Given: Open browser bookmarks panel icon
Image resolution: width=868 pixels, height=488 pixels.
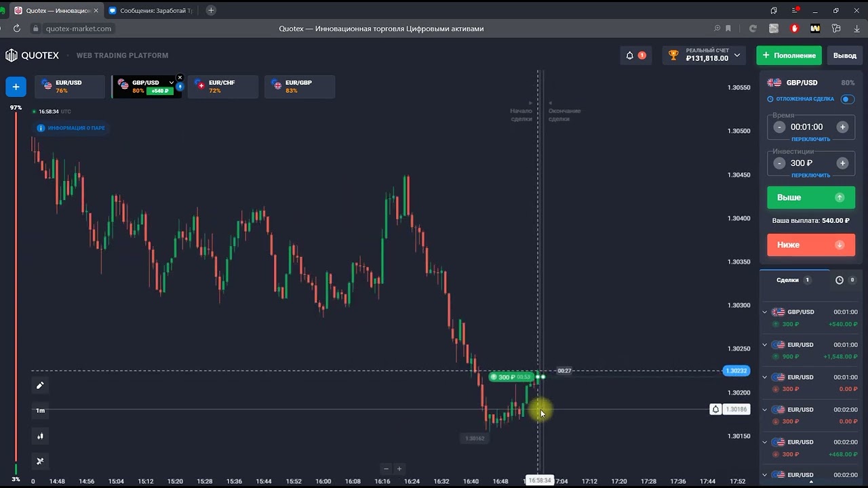Looking at the screenshot, I should pos(774,10).
